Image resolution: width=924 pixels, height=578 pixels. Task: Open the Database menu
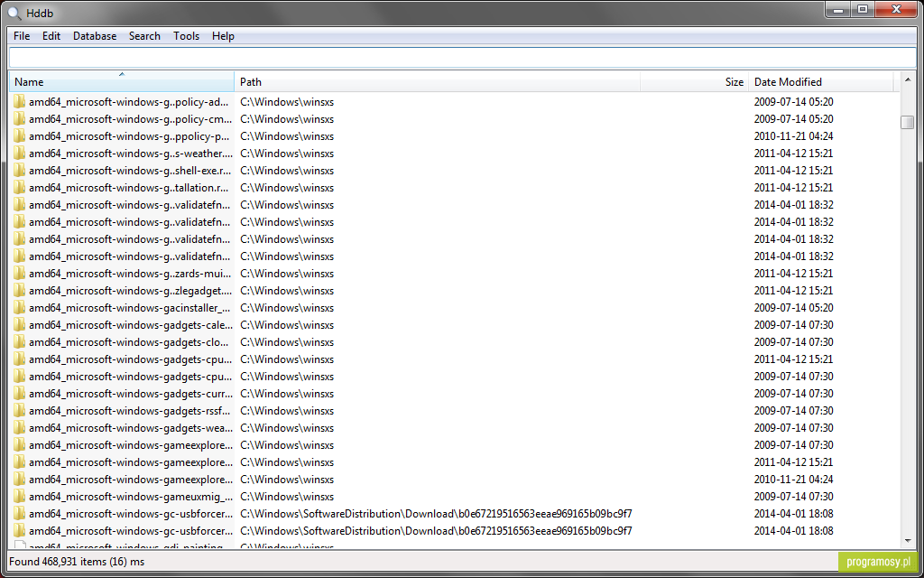tap(95, 36)
